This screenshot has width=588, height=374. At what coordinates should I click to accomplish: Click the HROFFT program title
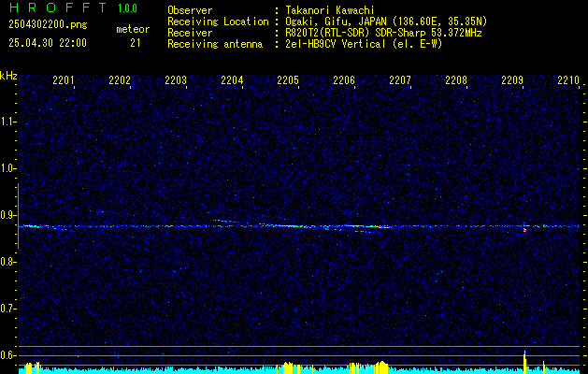pos(58,7)
